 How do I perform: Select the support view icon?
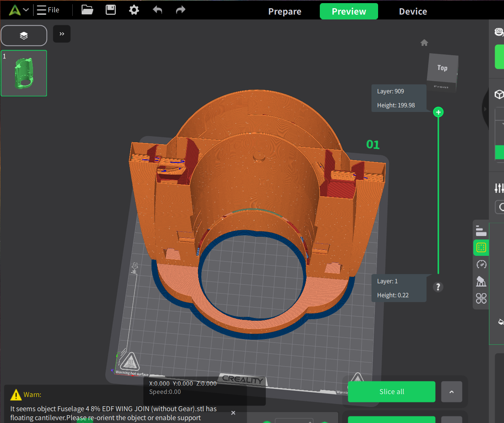click(x=481, y=281)
